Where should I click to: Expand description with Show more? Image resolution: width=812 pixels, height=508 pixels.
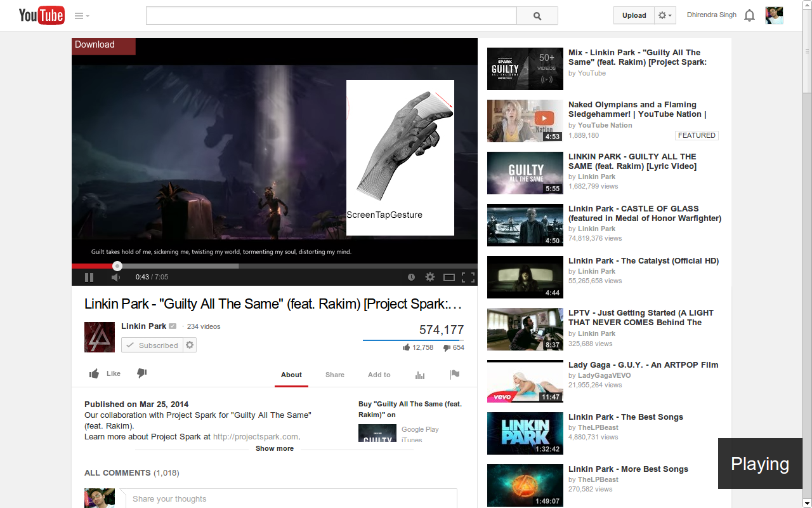(x=275, y=448)
